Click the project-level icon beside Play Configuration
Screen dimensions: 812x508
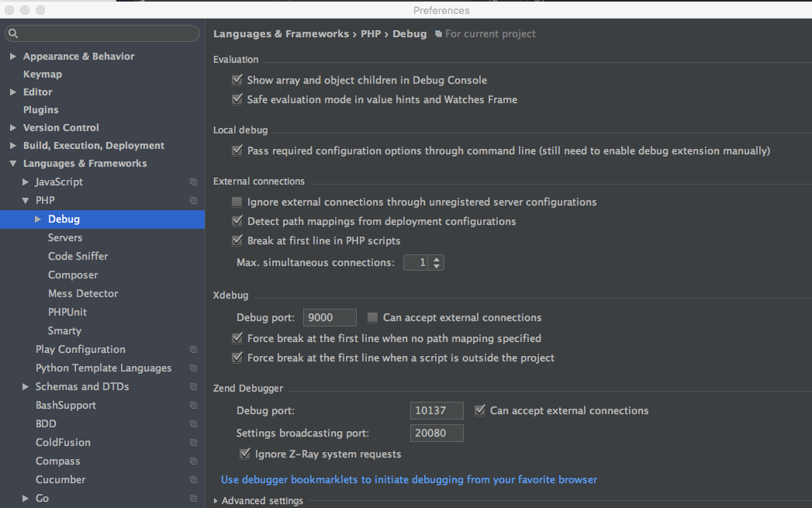point(193,350)
